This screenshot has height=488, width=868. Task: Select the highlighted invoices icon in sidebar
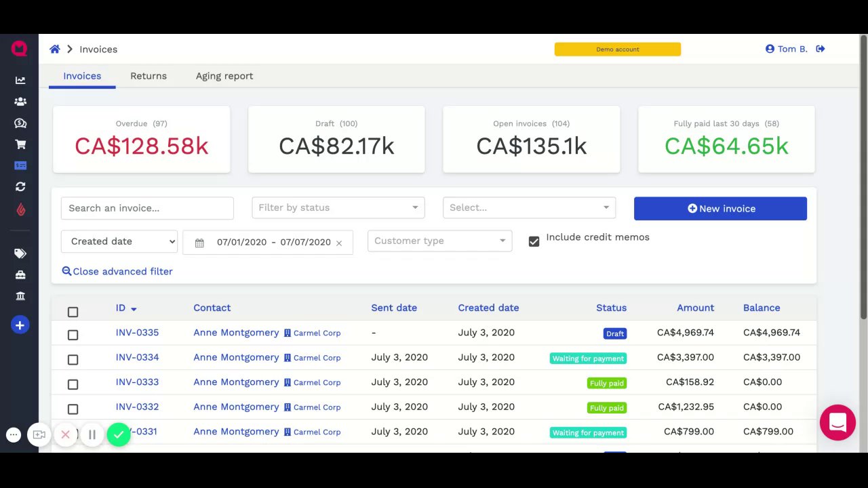(20, 165)
